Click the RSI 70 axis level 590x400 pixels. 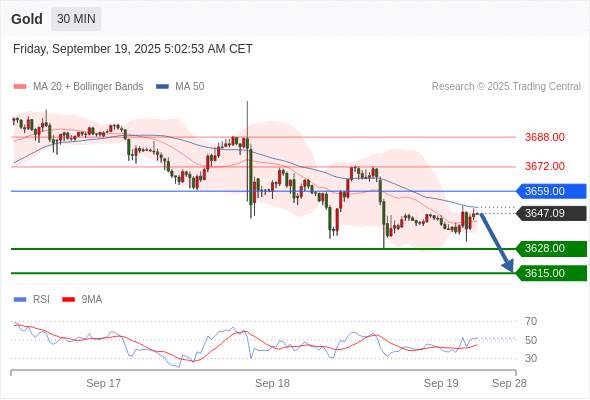pos(531,321)
